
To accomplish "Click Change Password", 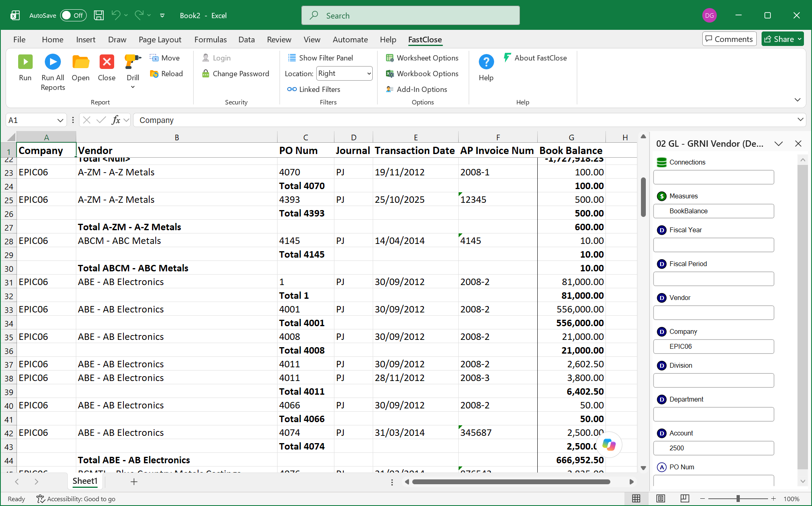I will click(x=236, y=74).
